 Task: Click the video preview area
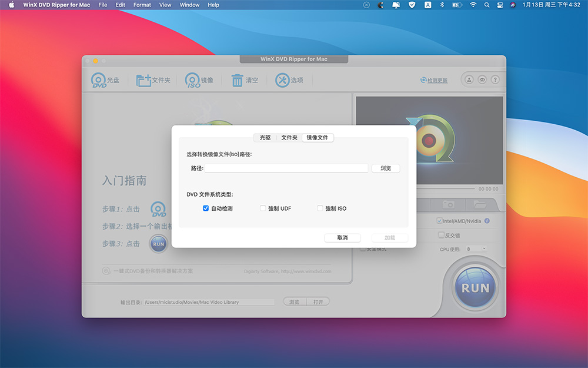click(429, 140)
